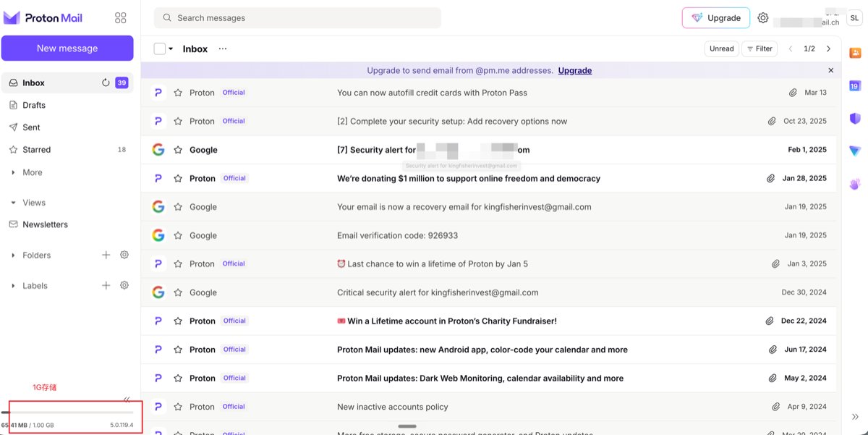868x435 pixels.
Task: Go to next page of messages
Action: [x=828, y=48]
